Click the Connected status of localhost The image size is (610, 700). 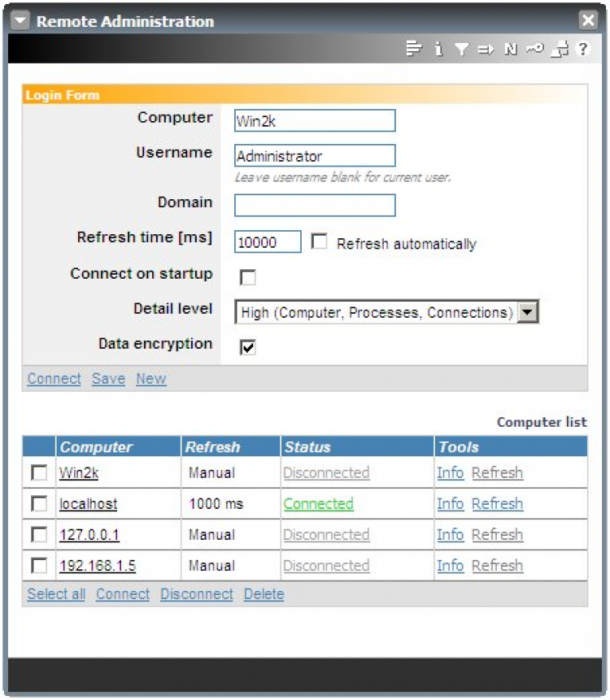[x=318, y=503]
